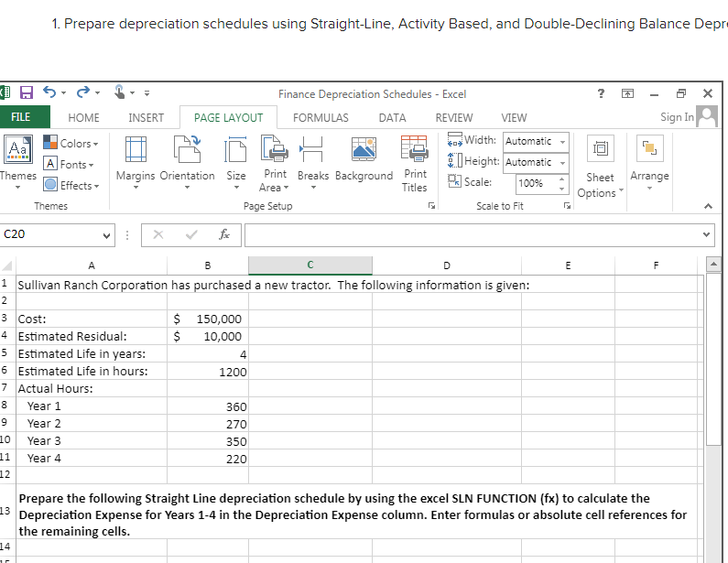Click account avatar next to Sign In

tap(707, 116)
